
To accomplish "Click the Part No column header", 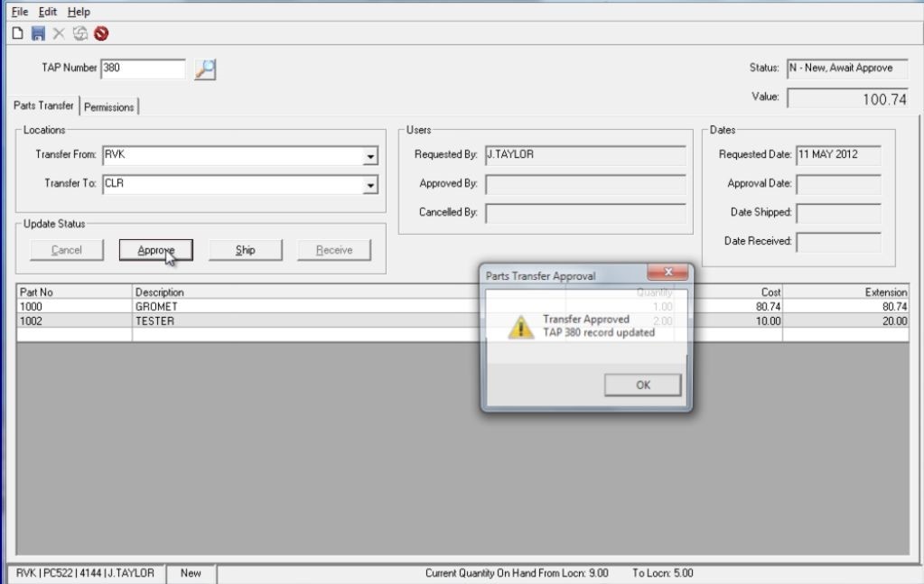I will click(74, 292).
